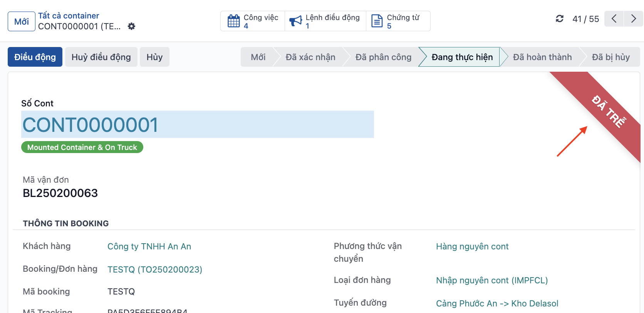Viewport: 644px width, 313px height.
Task: Go to previous record arrow
Action: pos(614,19)
